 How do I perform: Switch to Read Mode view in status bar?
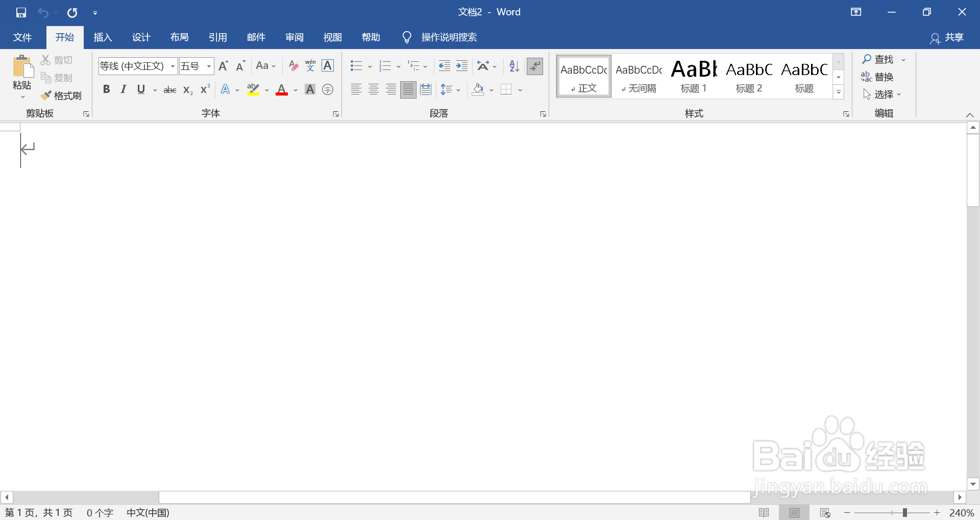point(764,513)
